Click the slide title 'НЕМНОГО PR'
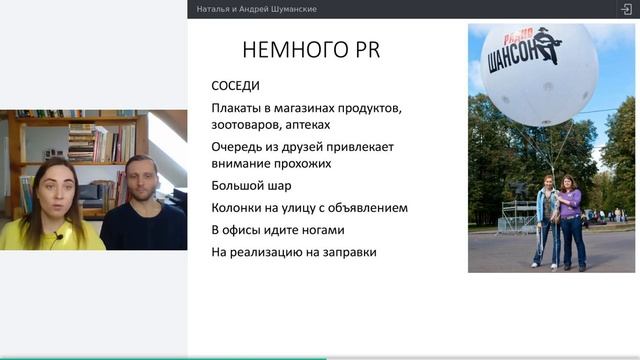Viewport: 640px width, 360px height. [311, 50]
